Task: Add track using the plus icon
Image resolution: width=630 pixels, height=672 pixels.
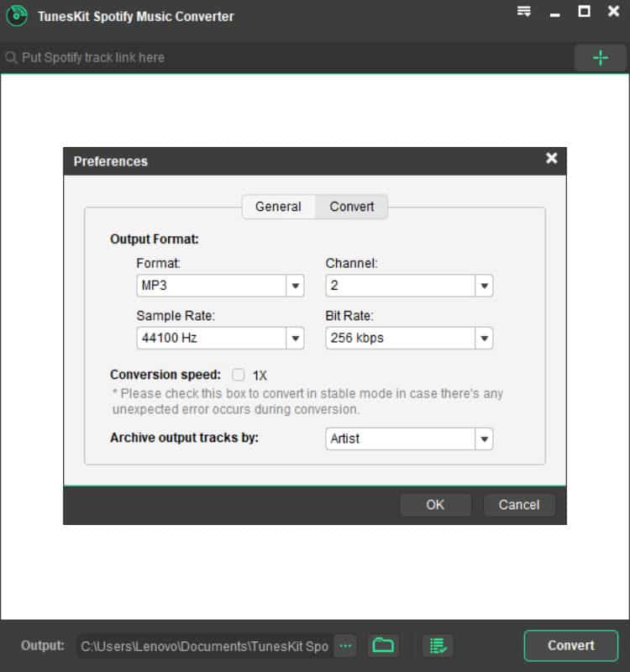Action: pyautogui.click(x=600, y=57)
